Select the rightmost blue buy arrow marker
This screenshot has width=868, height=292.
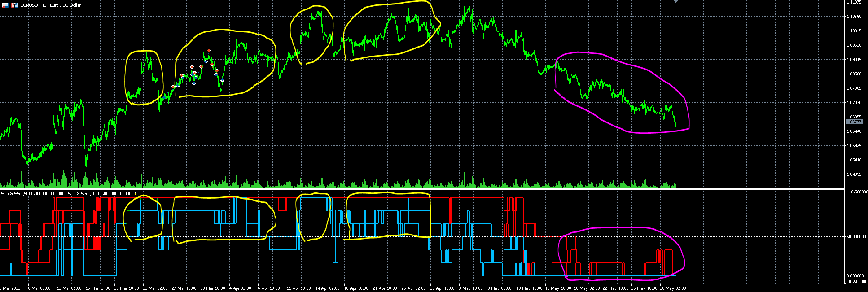(x=222, y=80)
